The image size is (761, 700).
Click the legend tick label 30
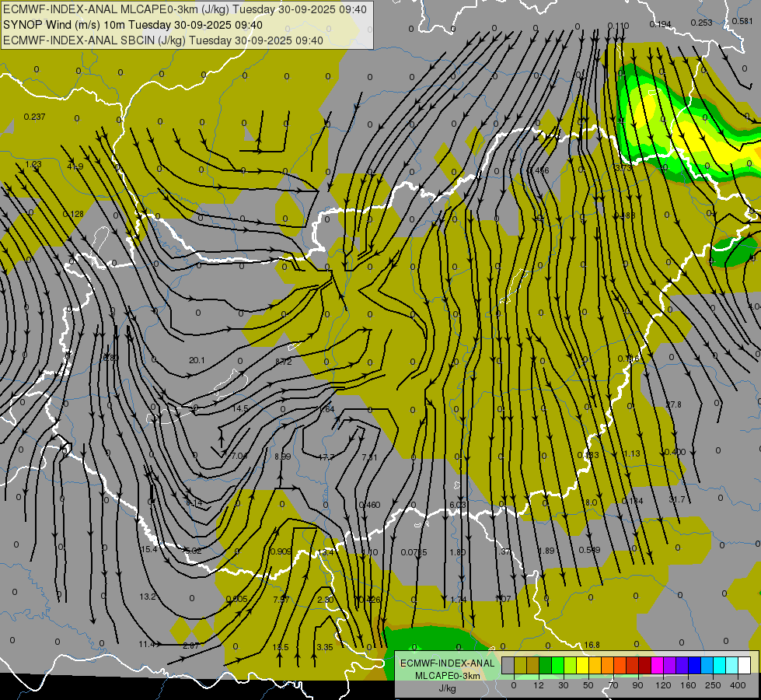tap(564, 685)
